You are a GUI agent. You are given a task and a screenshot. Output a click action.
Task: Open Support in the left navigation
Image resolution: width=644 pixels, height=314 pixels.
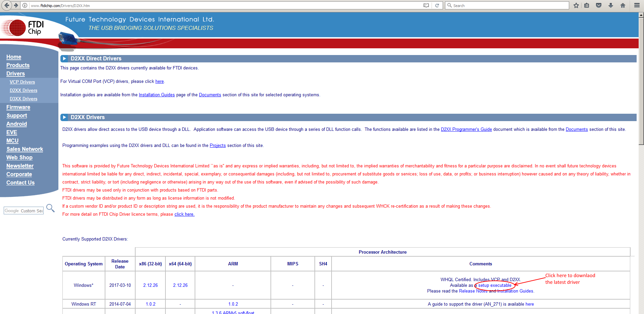click(x=17, y=116)
